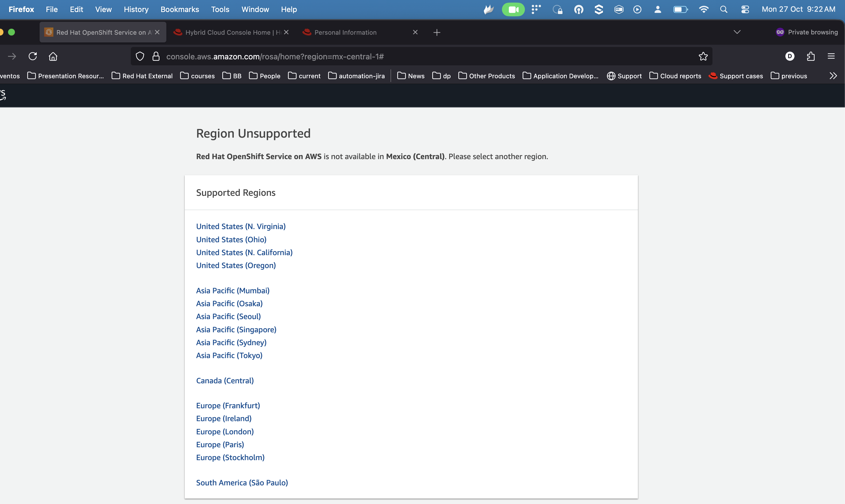Expand the list all tabs chevron
Screen dimensions: 845x504
pos(737,32)
